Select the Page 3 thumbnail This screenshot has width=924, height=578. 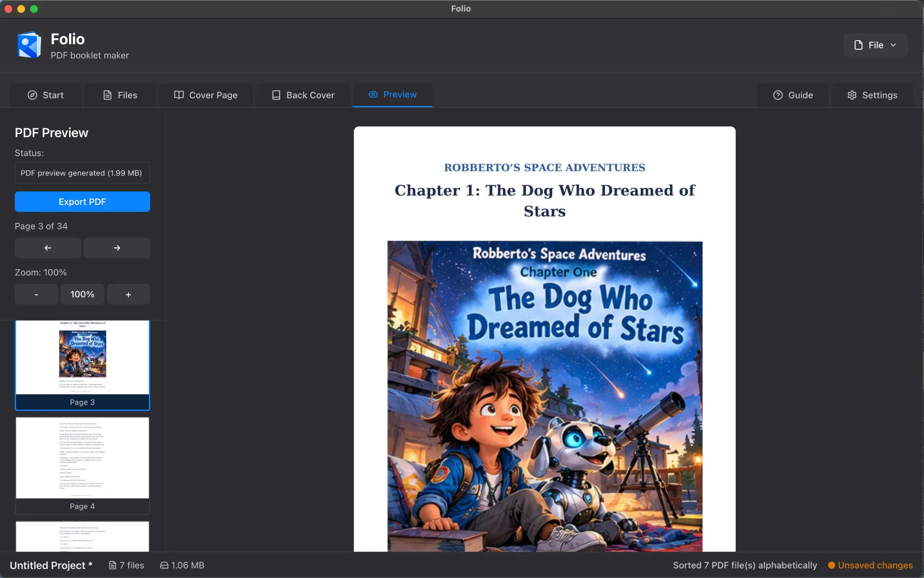83,365
